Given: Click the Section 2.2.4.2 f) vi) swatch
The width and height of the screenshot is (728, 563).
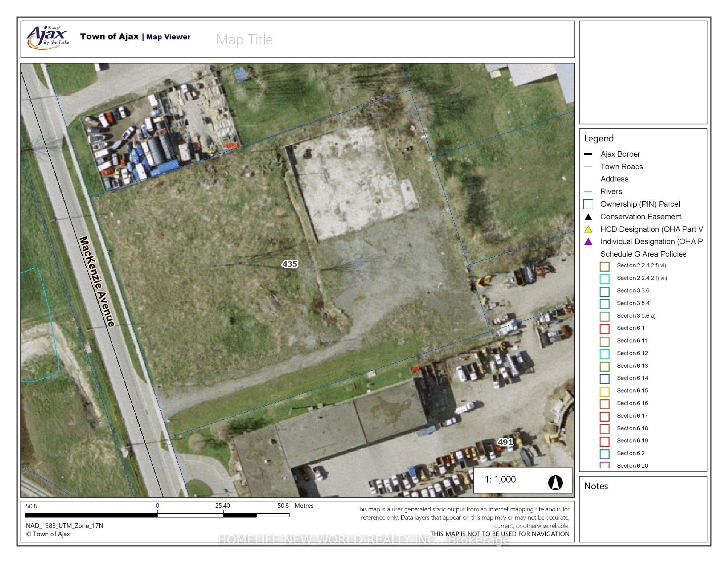Looking at the screenshot, I should pyautogui.click(x=604, y=266).
